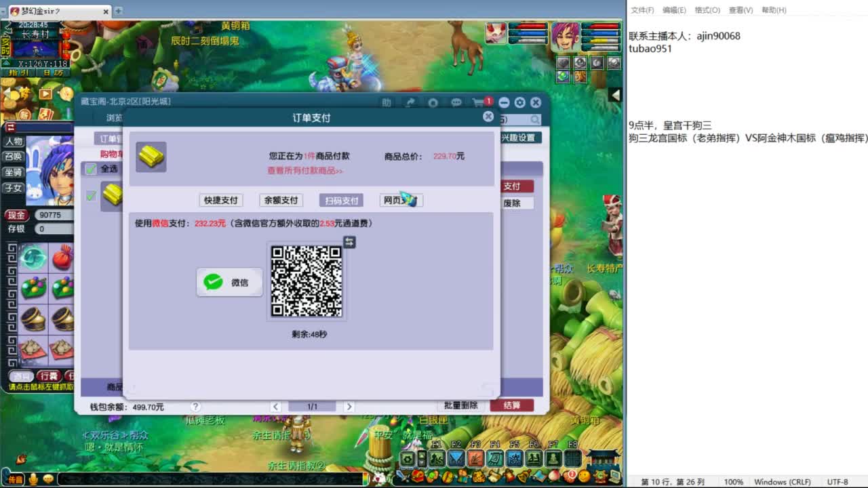The image size is (868, 488).
Task: Click the empty F8 shortcut slot
Action: click(x=574, y=458)
